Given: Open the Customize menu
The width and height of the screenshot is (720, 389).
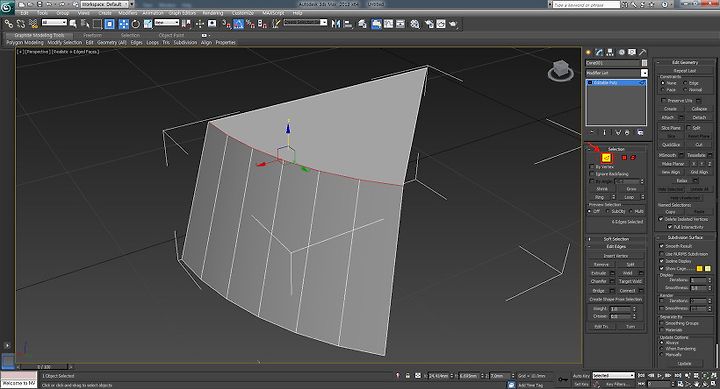Looking at the screenshot, I should pyautogui.click(x=243, y=13).
